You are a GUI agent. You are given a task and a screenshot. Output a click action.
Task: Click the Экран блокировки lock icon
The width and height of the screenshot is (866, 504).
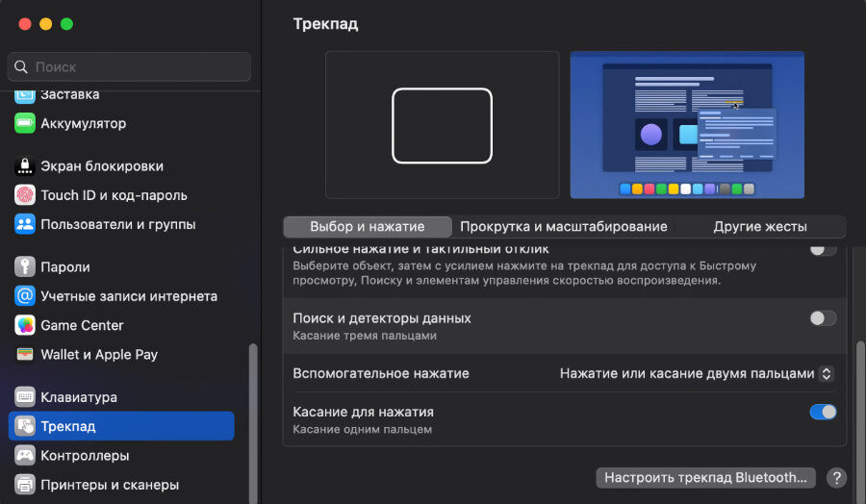click(x=24, y=165)
